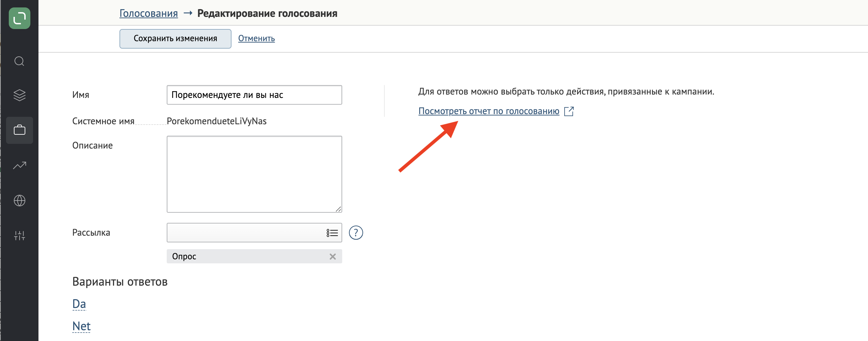Open the globe sidebar icon
This screenshot has height=341, width=868.
point(20,201)
